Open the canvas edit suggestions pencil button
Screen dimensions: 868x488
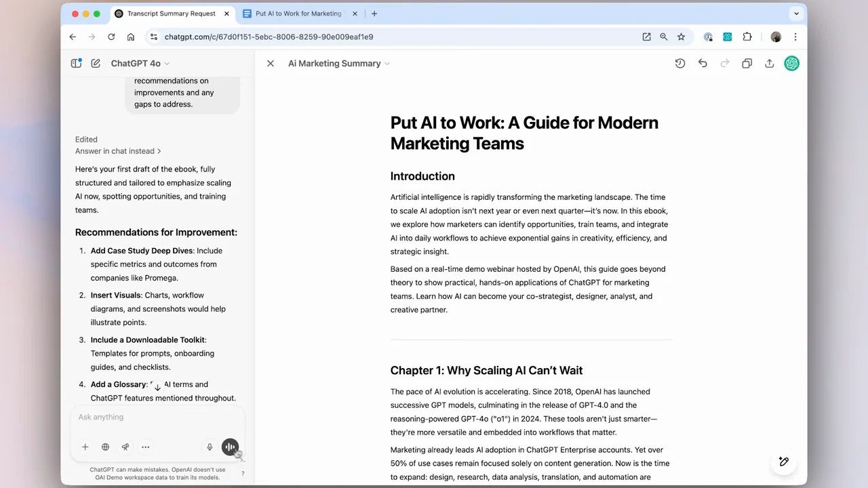click(x=783, y=462)
